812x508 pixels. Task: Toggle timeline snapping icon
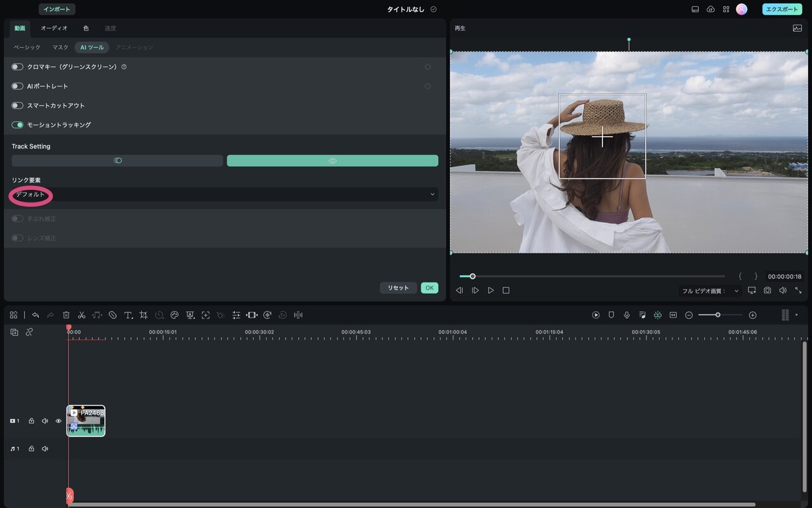click(x=658, y=315)
